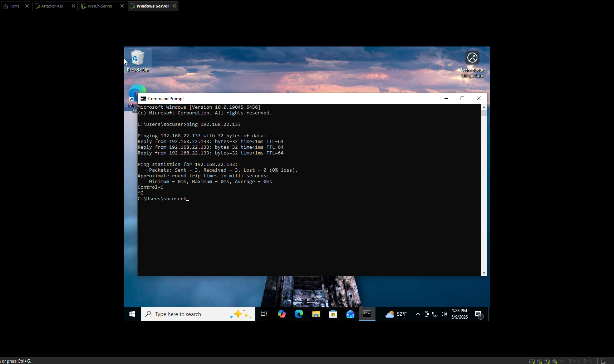This screenshot has width=614, height=364.
Task: Close the Attacker-Kali tab
Action: (73, 6)
